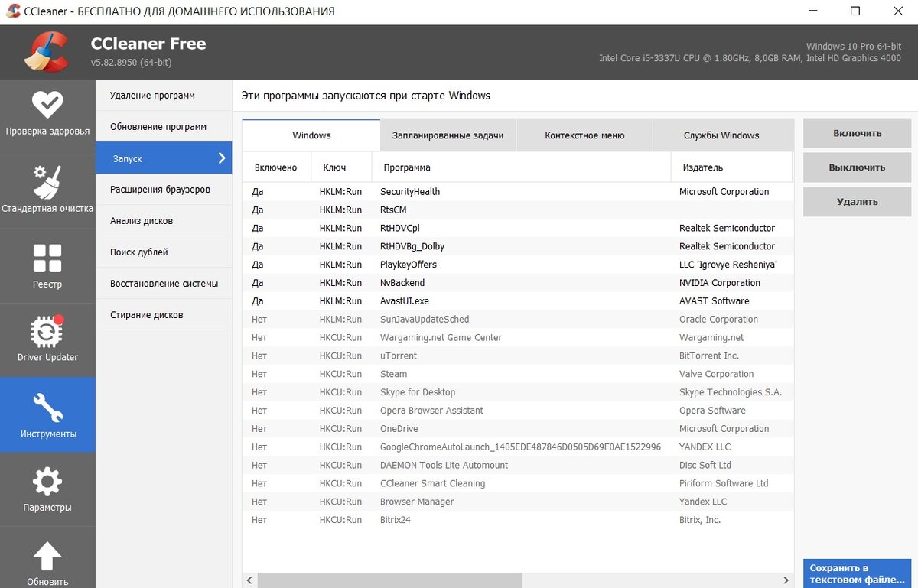The width and height of the screenshot is (918, 588).
Task: Select the RtsCM startup entry
Action: click(x=518, y=210)
